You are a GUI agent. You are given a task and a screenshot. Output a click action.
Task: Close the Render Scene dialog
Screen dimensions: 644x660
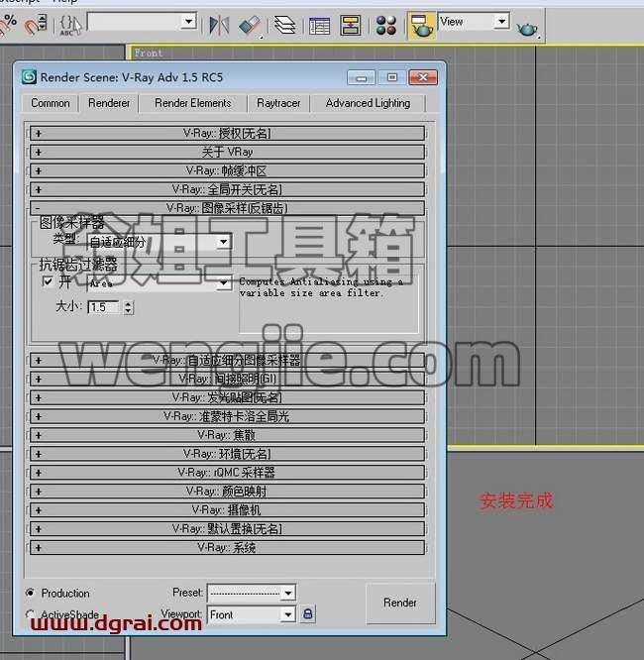[423, 77]
